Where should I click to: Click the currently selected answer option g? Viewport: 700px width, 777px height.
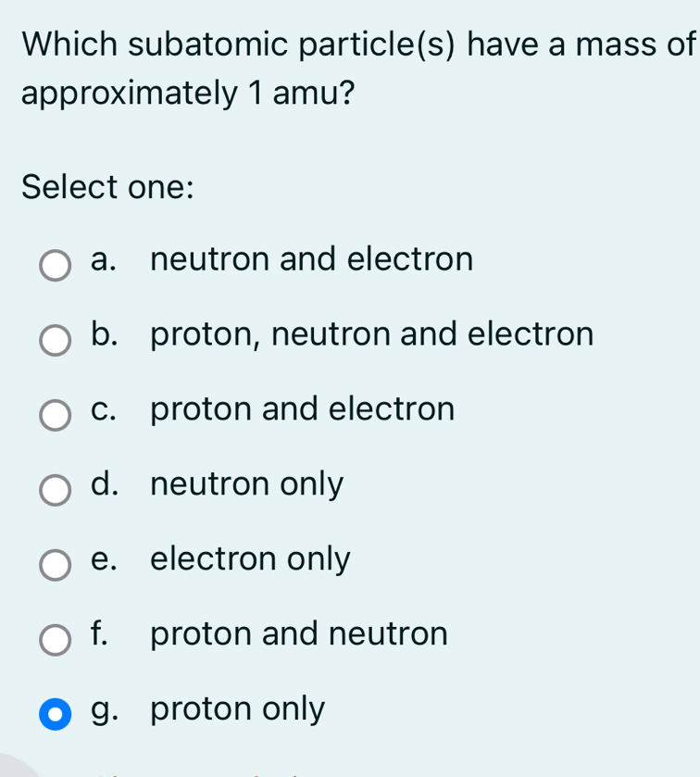237,708
